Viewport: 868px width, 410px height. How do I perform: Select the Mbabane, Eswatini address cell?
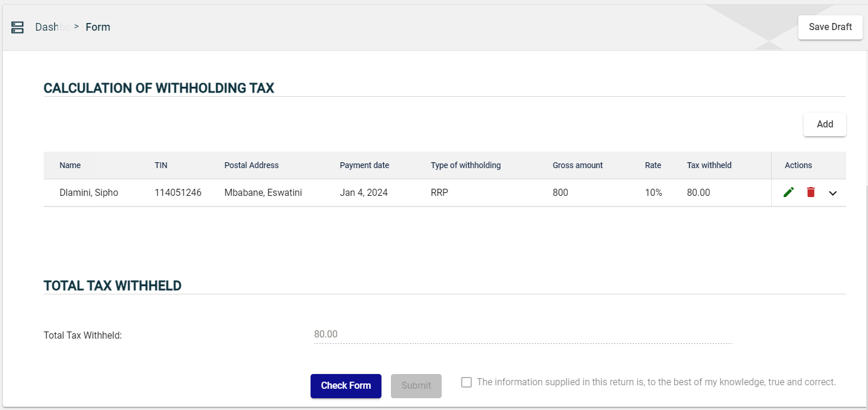tap(263, 193)
